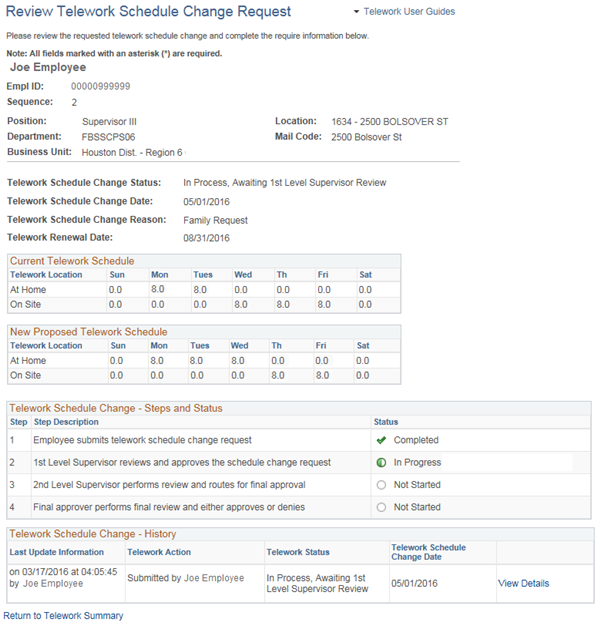The width and height of the screenshot is (600, 632).
Task: Expand the Telework User Guides dropdown arrow
Action: tap(356, 12)
